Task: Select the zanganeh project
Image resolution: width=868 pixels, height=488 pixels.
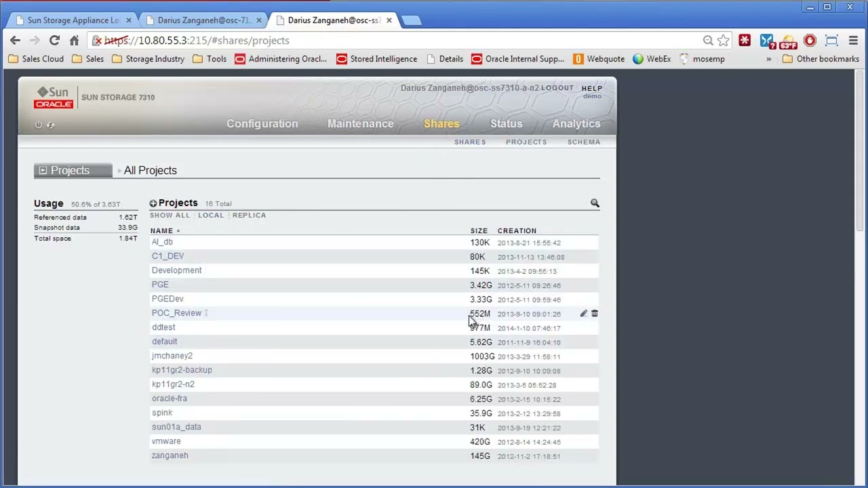Action: pos(170,455)
